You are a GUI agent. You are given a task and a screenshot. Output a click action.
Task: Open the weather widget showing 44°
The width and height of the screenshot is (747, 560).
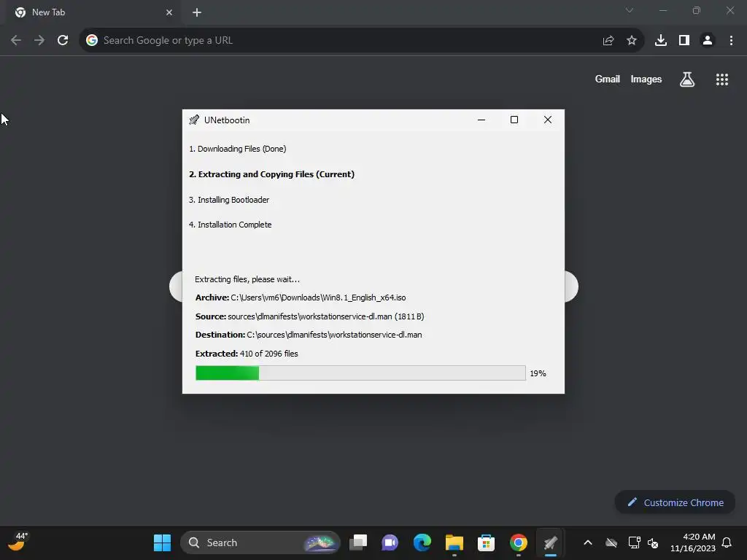click(18, 542)
